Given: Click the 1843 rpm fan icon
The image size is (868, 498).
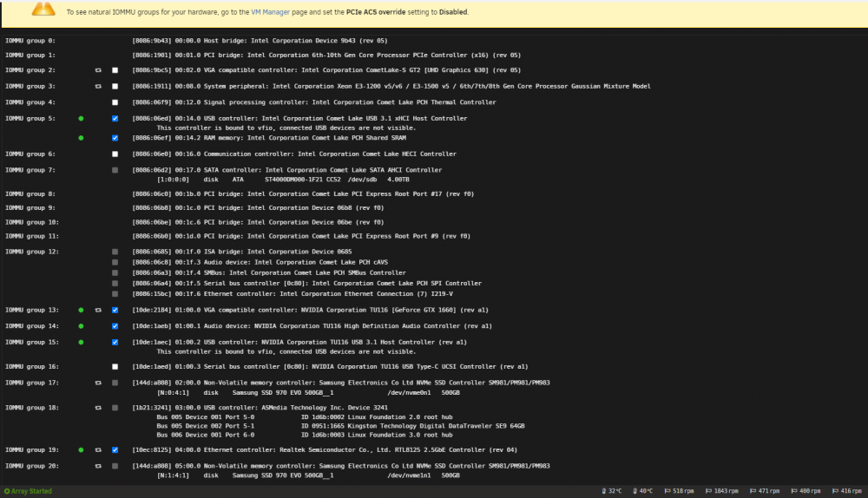Looking at the screenshot, I should coord(708,491).
